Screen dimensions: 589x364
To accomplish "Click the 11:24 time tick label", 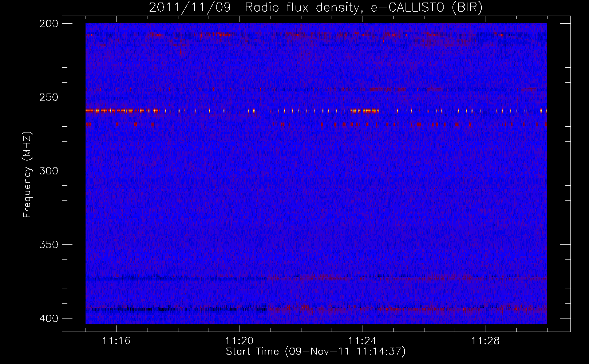I will pyautogui.click(x=363, y=341).
